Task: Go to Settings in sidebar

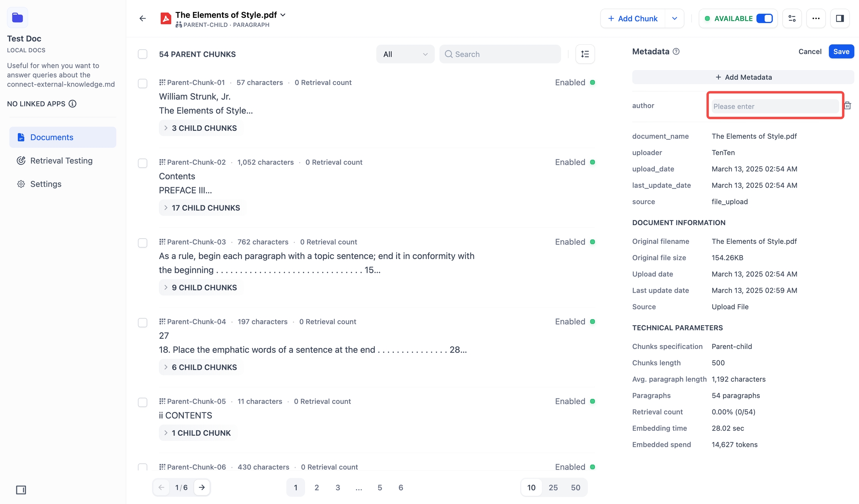Action: [x=45, y=184]
